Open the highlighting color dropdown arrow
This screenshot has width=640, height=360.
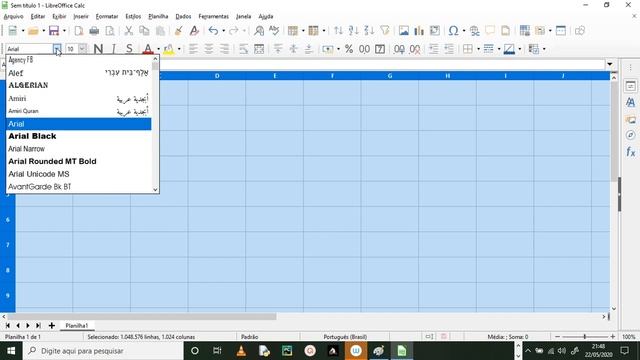click(x=179, y=49)
